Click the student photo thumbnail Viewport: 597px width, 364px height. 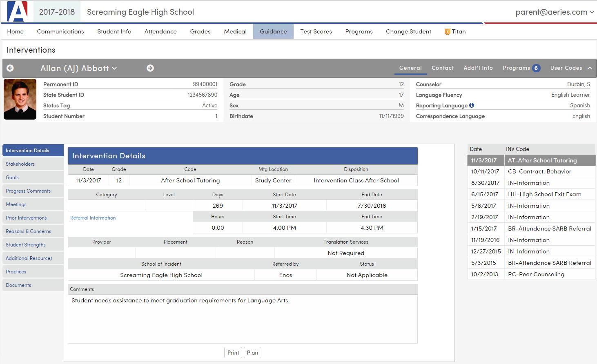[x=20, y=99]
